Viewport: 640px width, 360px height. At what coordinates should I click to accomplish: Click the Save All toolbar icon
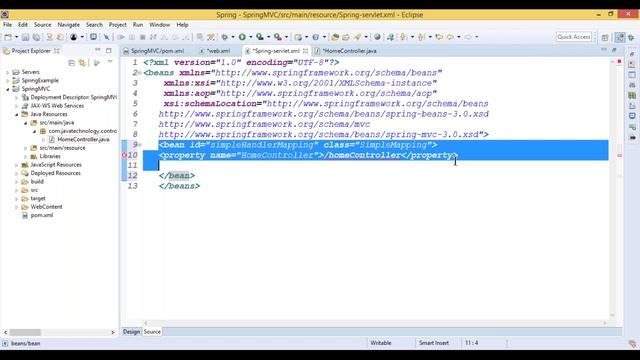pos(36,37)
